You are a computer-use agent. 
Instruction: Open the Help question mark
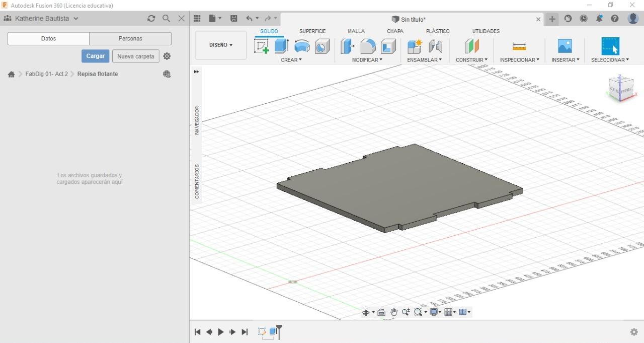tap(615, 19)
